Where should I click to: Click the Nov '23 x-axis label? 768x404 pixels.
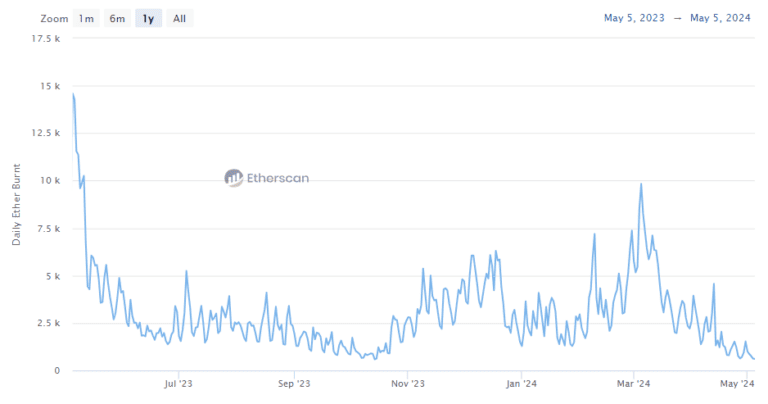[408, 383]
